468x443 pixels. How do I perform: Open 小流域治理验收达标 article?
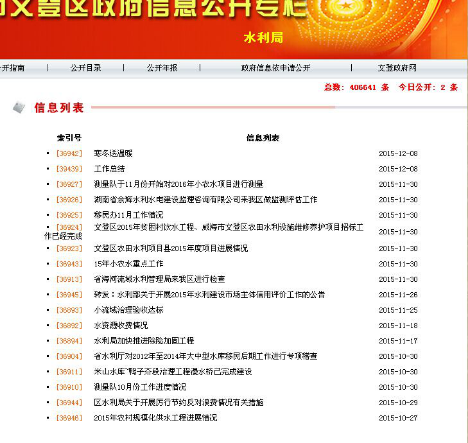128,310
